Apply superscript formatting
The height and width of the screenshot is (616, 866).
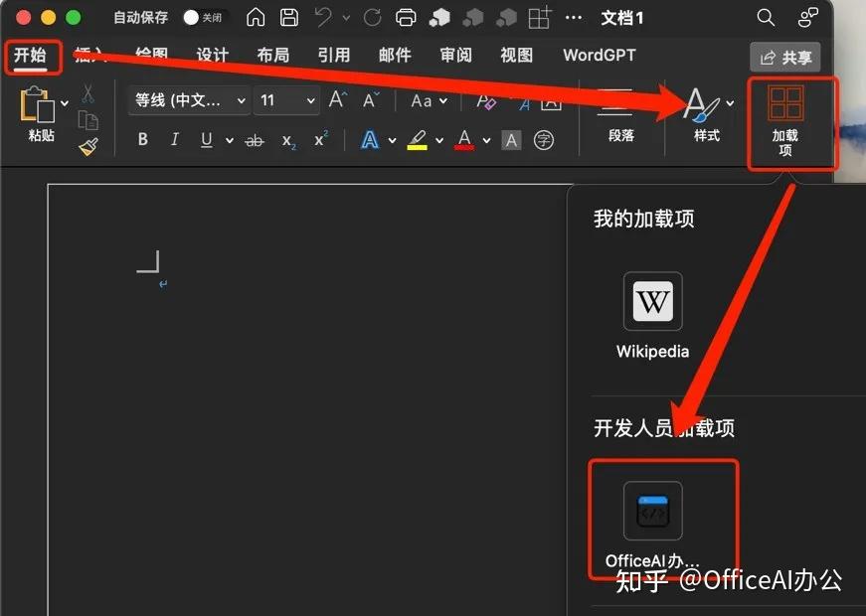click(320, 140)
